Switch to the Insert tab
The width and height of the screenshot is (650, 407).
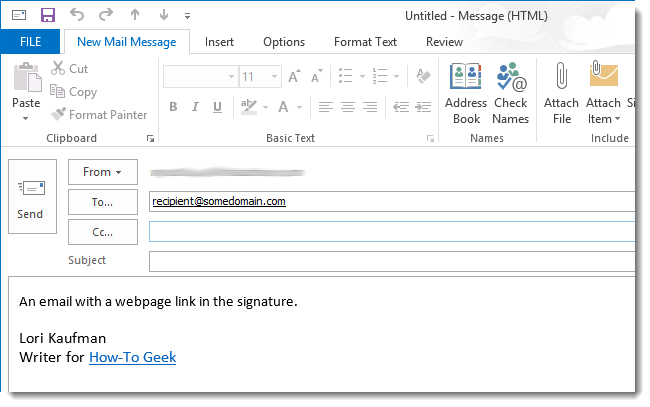pyautogui.click(x=219, y=42)
